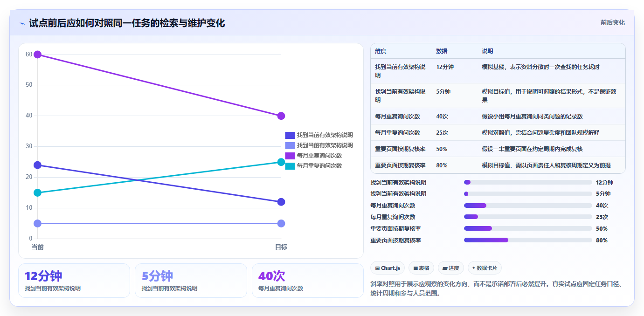Click the dark blue data point at 12
The height and width of the screenshot is (316, 644).
click(281, 202)
